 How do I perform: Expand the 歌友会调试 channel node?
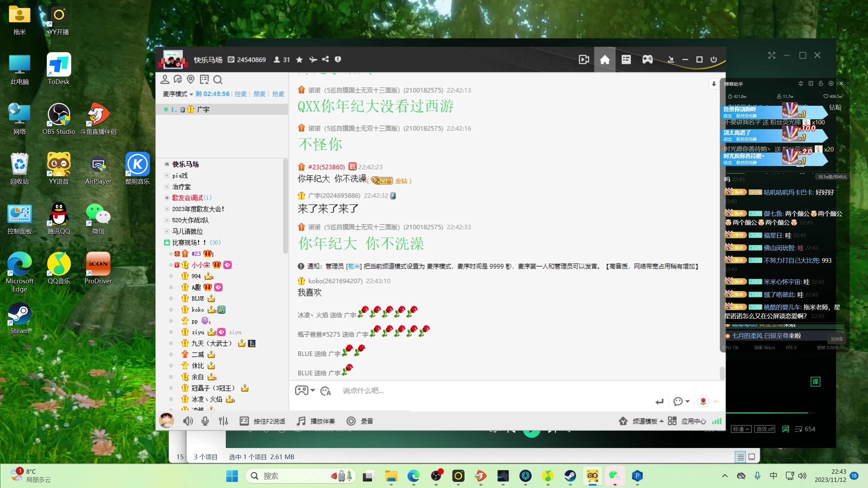[x=167, y=198]
